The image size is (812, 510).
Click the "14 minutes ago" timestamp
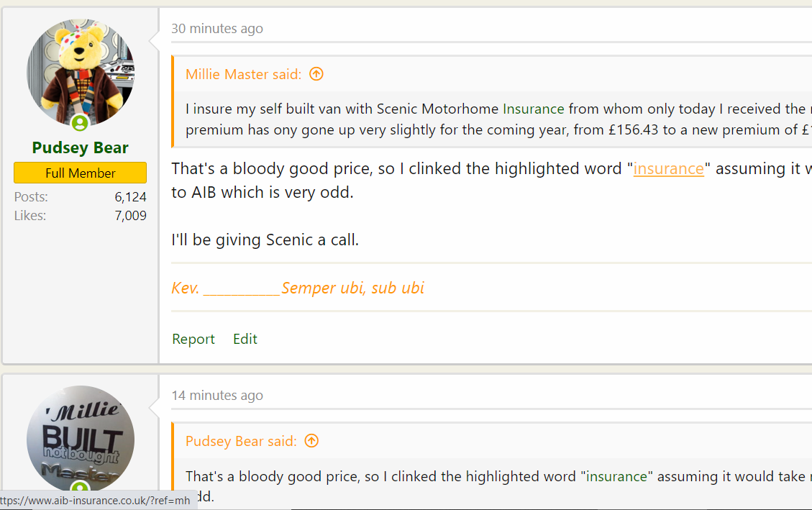pos(217,396)
